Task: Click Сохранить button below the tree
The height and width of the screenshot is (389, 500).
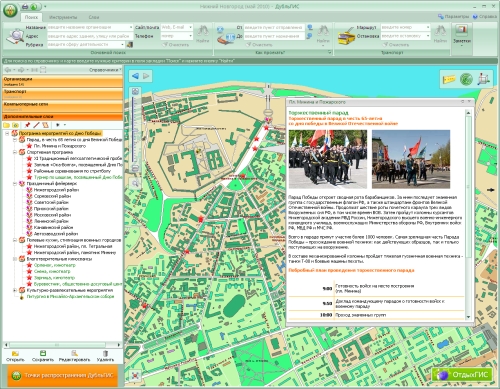Action: coord(43,356)
